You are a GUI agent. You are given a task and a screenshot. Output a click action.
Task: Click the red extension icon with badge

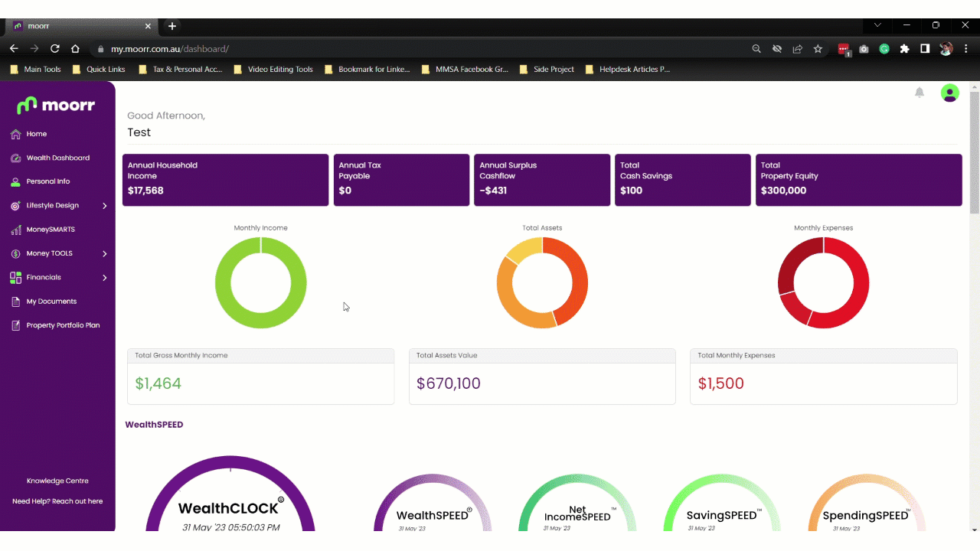844,50
